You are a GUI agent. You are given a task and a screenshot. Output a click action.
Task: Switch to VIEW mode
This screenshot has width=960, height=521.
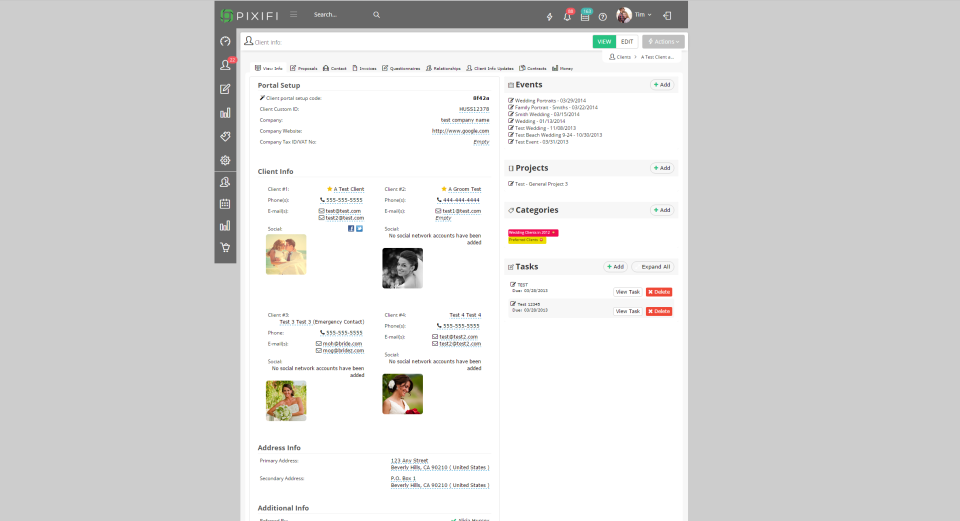click(x=604, y=42)
